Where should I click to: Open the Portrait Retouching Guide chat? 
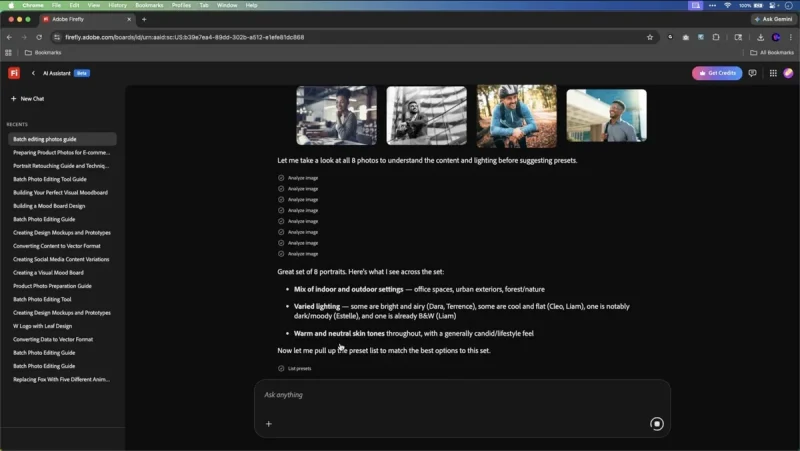tap(61, 166)
